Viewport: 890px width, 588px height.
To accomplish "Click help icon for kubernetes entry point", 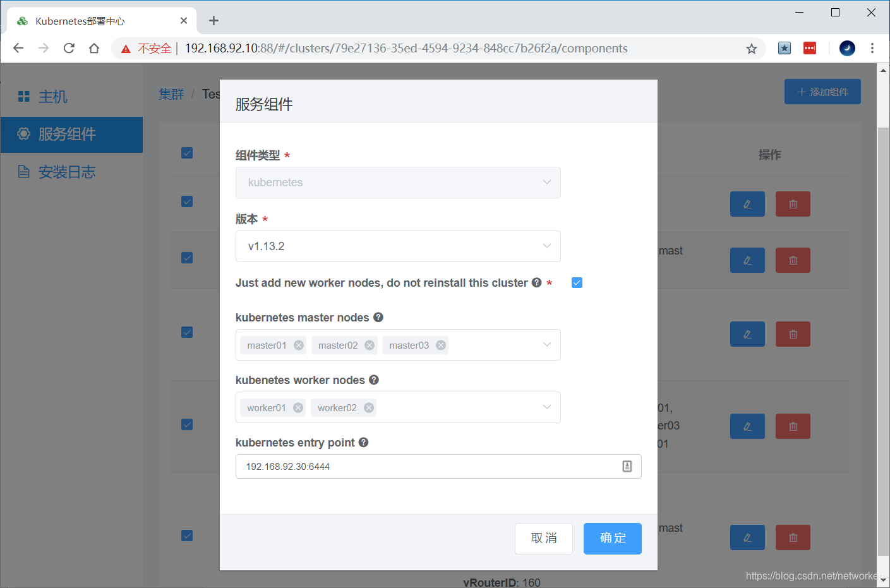I will coord(363,442).
